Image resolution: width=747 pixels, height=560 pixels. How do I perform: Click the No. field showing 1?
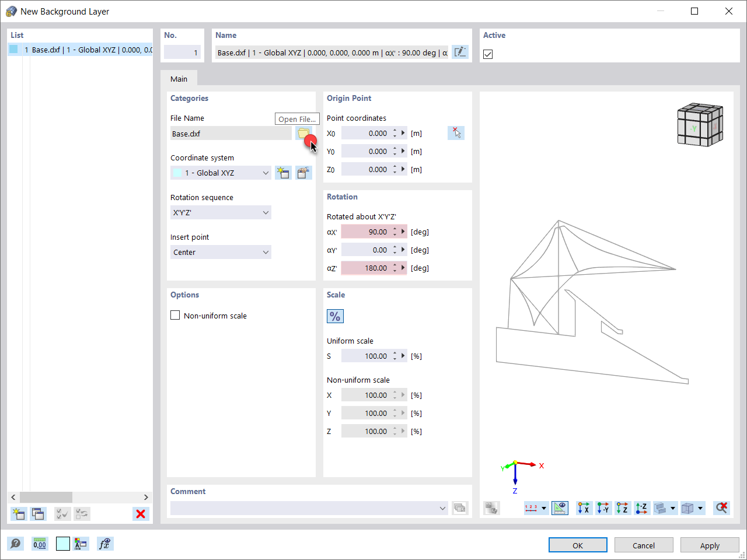[182, 52]
